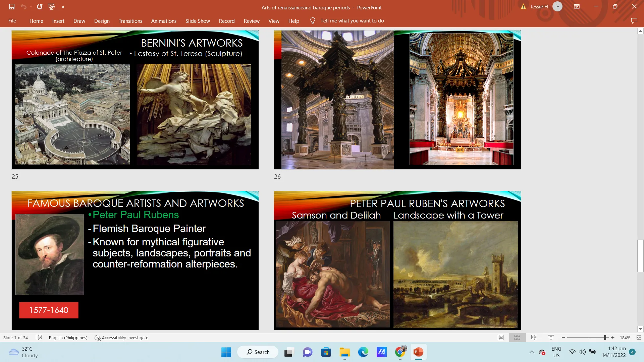Open the Slide Show tab
Image resolution: width=644 pixels, height=362 pixels.
(x=198, y=21)
